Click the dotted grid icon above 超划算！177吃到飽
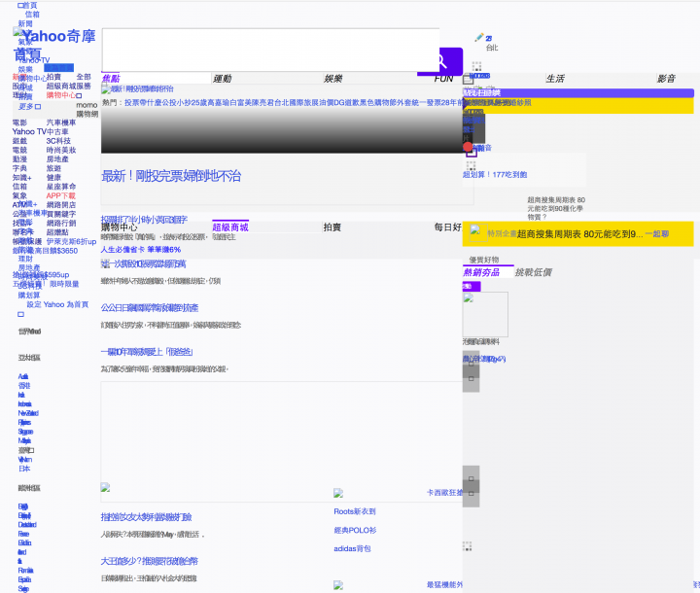Screen dimensions: 700x593 [471, 165]
